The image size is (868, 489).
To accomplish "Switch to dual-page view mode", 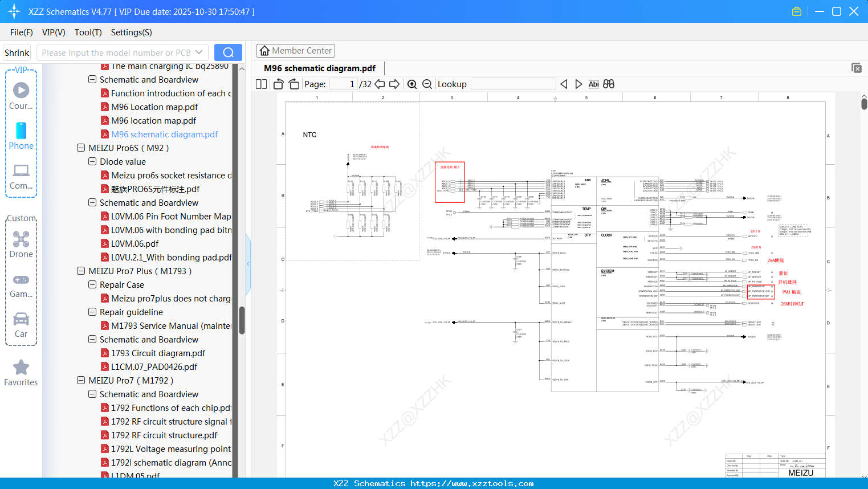I will pos(260,84).
